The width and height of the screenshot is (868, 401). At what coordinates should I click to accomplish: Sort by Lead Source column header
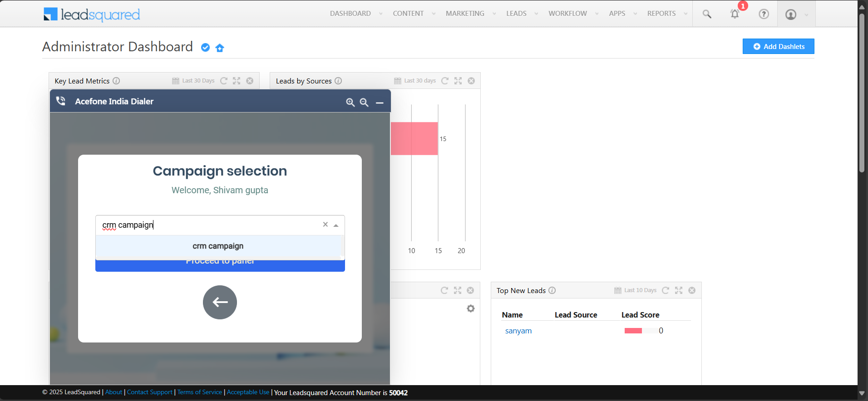(x=576, y=315)
